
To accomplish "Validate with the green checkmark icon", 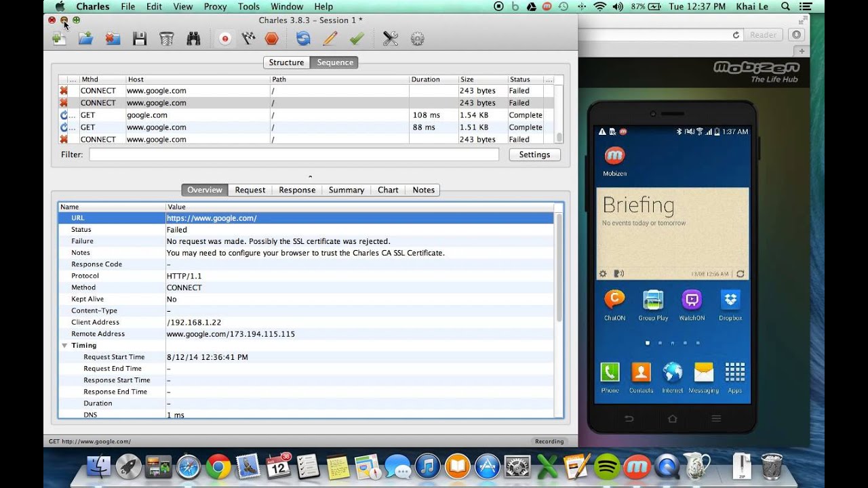I will click(x=357, y=39).
